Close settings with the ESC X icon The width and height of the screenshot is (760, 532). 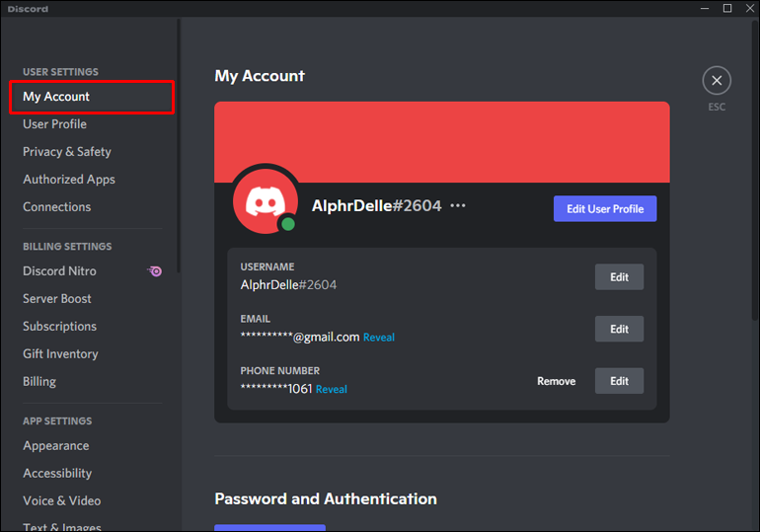pos(717,81)
